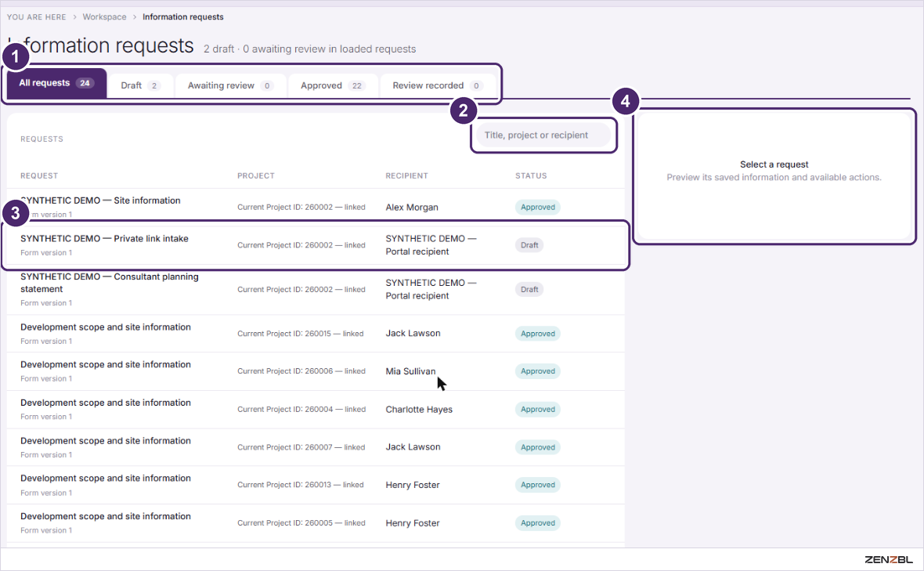This screenshot has height=571, width=924.
Task: Click Approved badge for Mia Sullivan row
Action: (537, 371)
